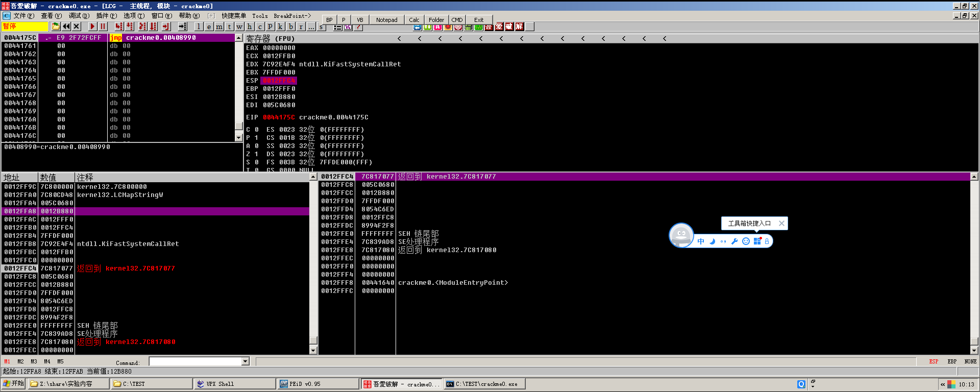This screenshot has height=392, width=980.
Task: Toggle the lock icon on IME toolbar
Action: click(767, 241)
